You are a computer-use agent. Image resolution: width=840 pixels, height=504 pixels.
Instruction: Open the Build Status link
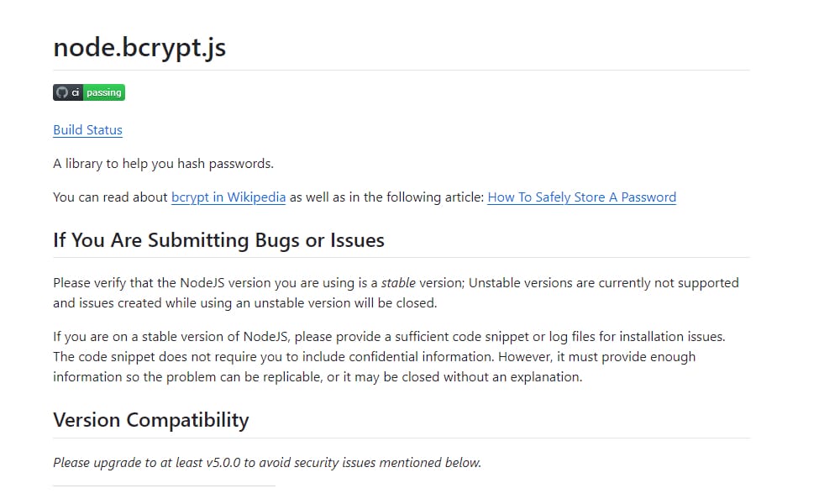(x=87, y=130)
